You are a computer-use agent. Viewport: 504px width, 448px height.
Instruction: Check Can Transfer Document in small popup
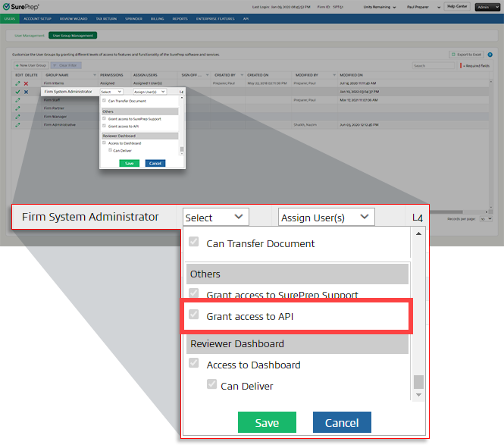(104, 100)
